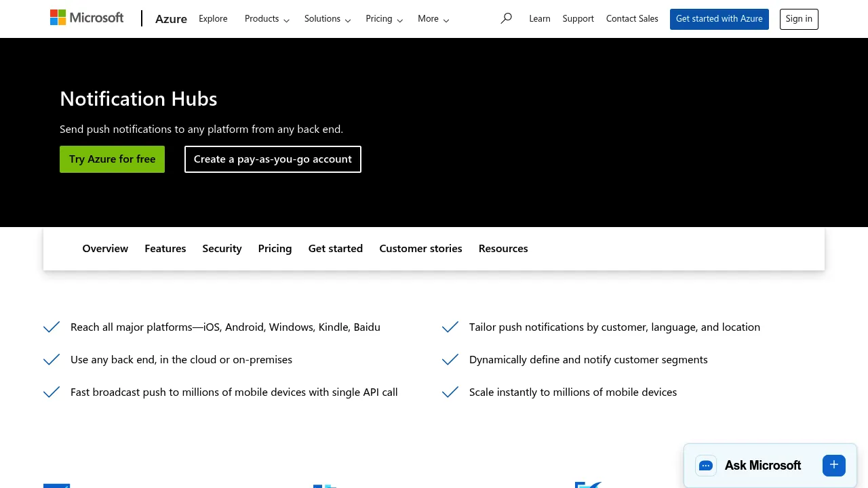Open the Customer stories tab

point(420,249)
